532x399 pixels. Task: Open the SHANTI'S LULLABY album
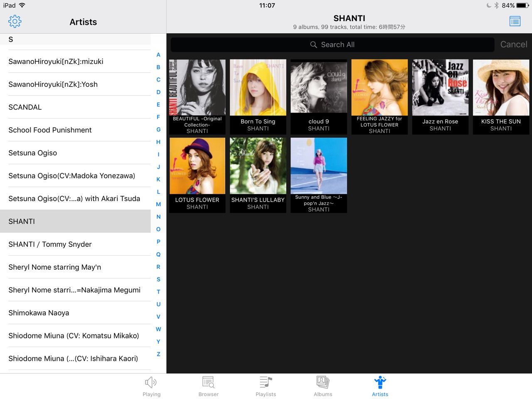pos(258,175)
